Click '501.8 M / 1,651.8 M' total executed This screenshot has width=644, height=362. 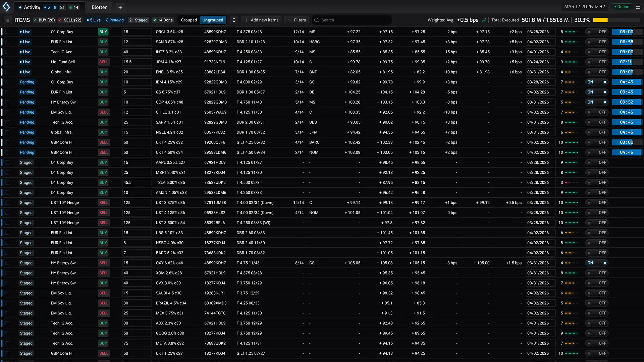coord(545,20)
